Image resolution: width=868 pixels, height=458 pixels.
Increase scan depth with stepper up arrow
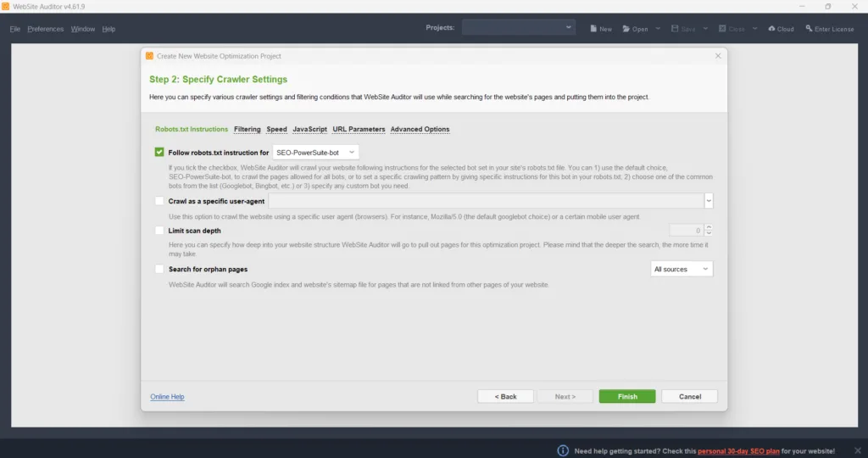[x=709, y=227]
